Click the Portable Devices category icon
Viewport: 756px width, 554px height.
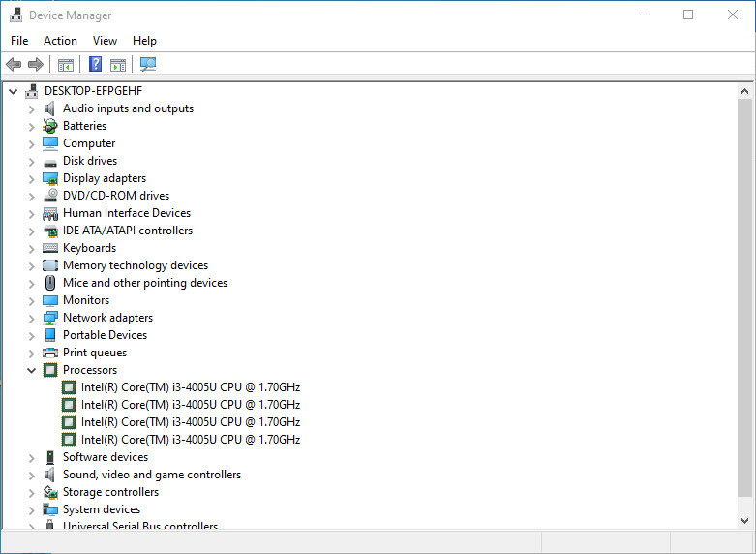50,335
